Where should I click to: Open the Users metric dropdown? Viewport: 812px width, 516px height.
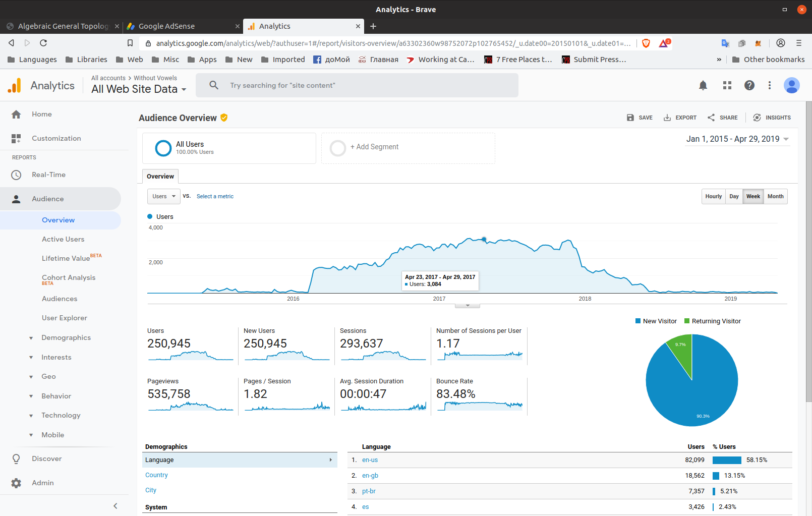(164, 196)
